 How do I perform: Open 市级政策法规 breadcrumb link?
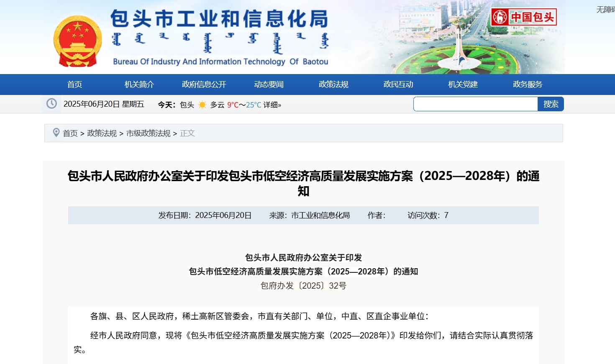pos(148,133)
